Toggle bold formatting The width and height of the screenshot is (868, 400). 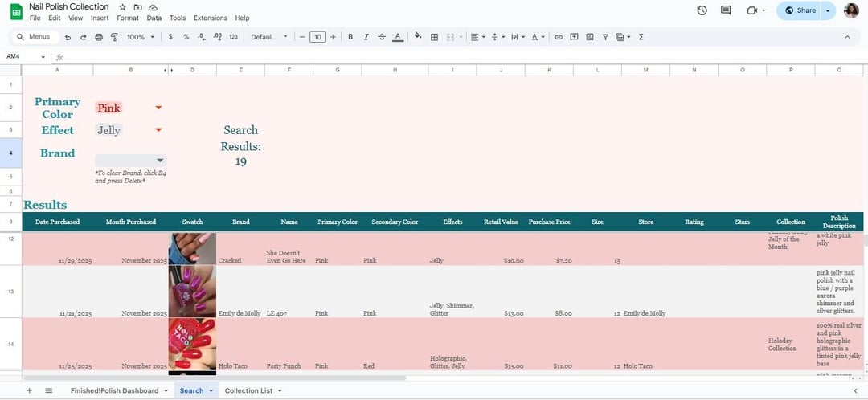tap(350, 37)
